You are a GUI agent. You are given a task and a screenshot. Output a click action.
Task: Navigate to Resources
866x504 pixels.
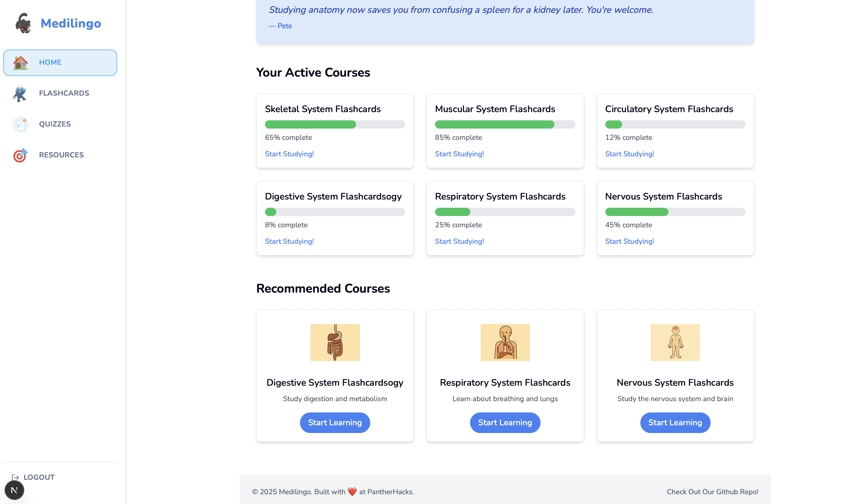coord(60,155)
